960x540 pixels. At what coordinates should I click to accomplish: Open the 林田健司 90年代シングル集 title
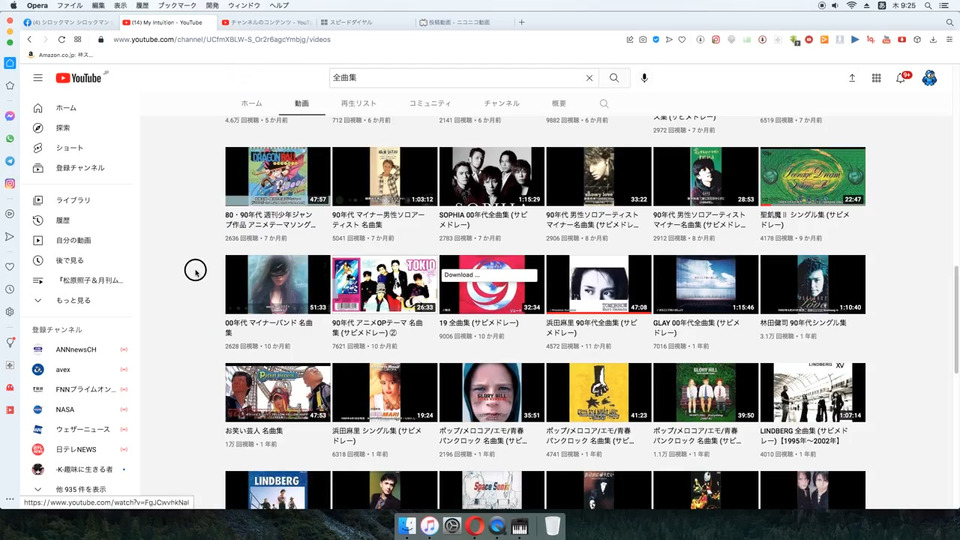pos(803,323)
